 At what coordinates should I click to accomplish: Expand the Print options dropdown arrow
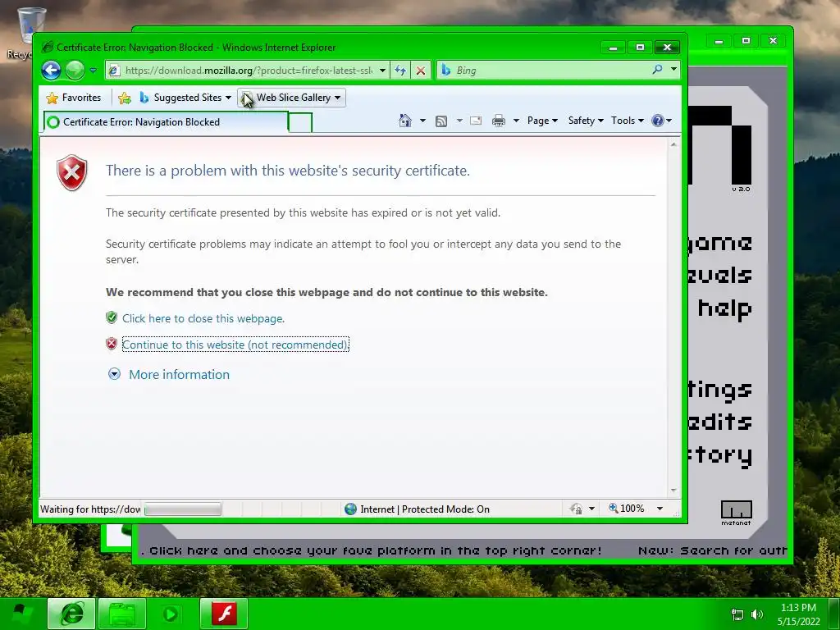pos(516,121)
